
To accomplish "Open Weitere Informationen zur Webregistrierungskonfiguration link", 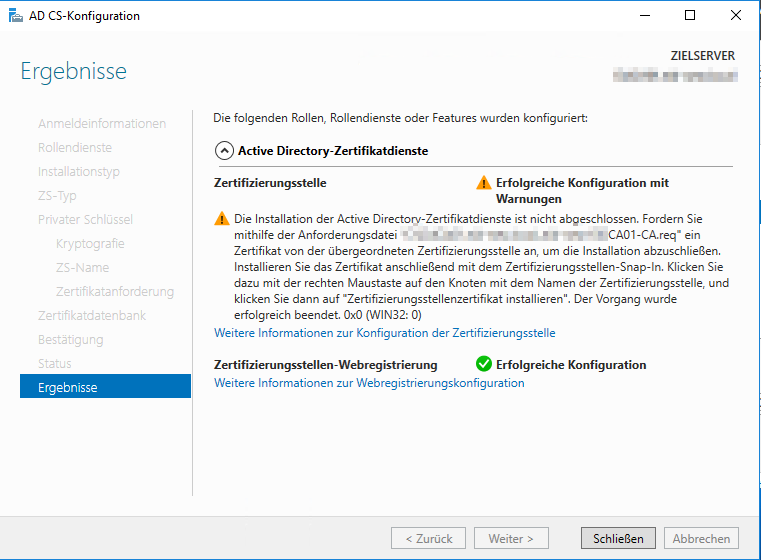I will pyautogui.click(x=369, y=383).
